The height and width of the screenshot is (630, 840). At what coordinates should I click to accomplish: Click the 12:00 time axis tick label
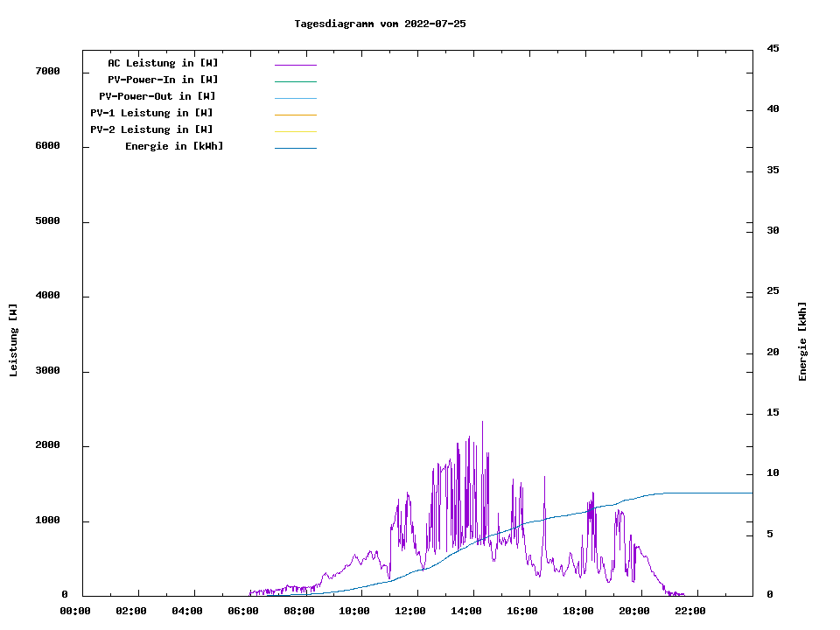pyautogui.click(x=410, y=611)
